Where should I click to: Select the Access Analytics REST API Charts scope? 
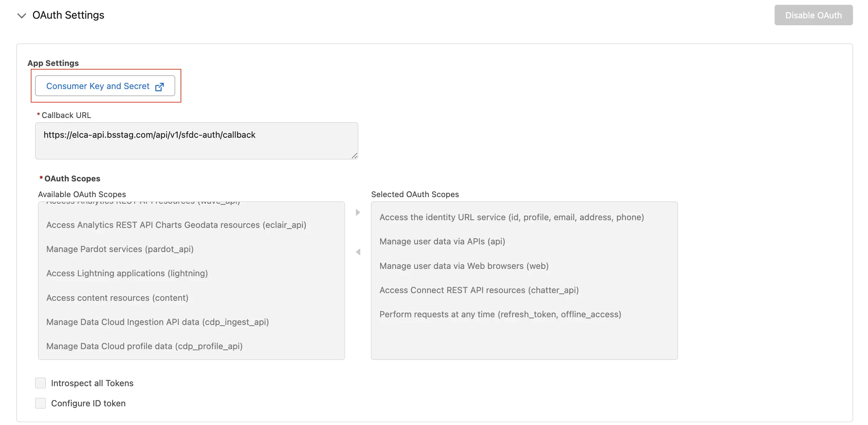pos(176,225)
